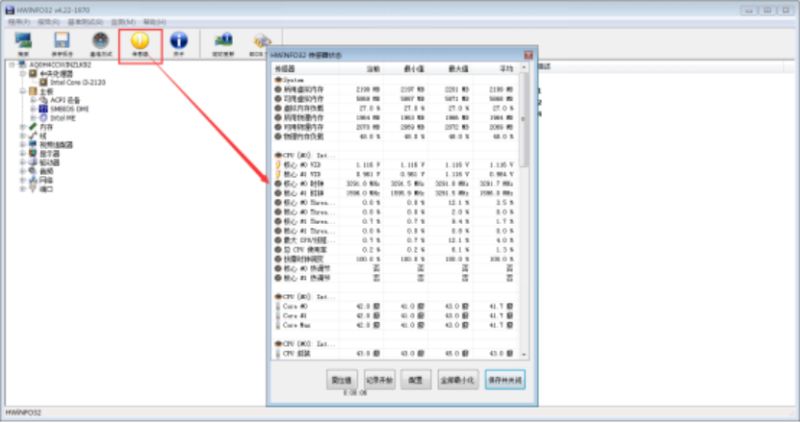Expand the SMBIOS DMI branch
Screen dimensions: 800x423
33,109
